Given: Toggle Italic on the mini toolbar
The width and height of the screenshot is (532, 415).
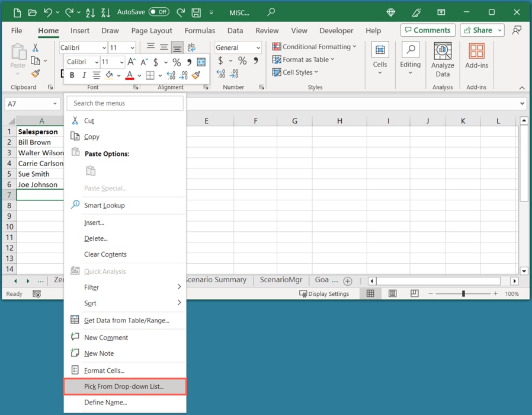Looking at the screenshot, I should click(83, 75).
